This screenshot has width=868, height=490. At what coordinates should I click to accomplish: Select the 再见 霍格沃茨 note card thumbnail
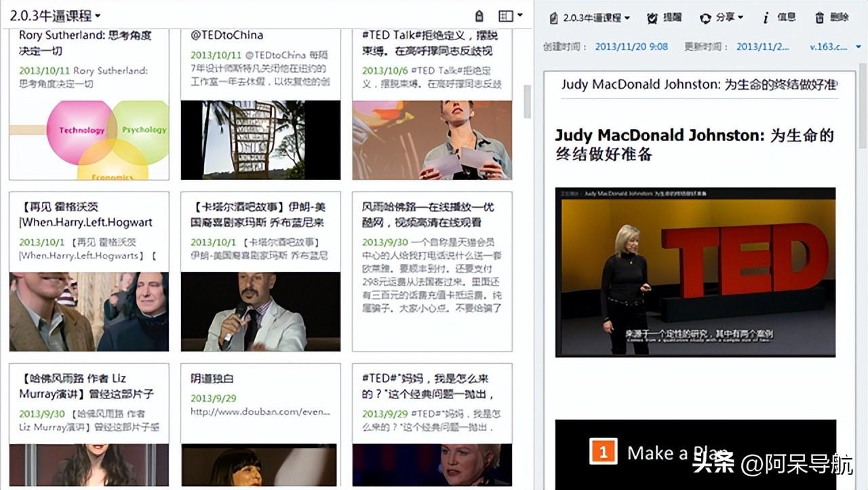89,312
